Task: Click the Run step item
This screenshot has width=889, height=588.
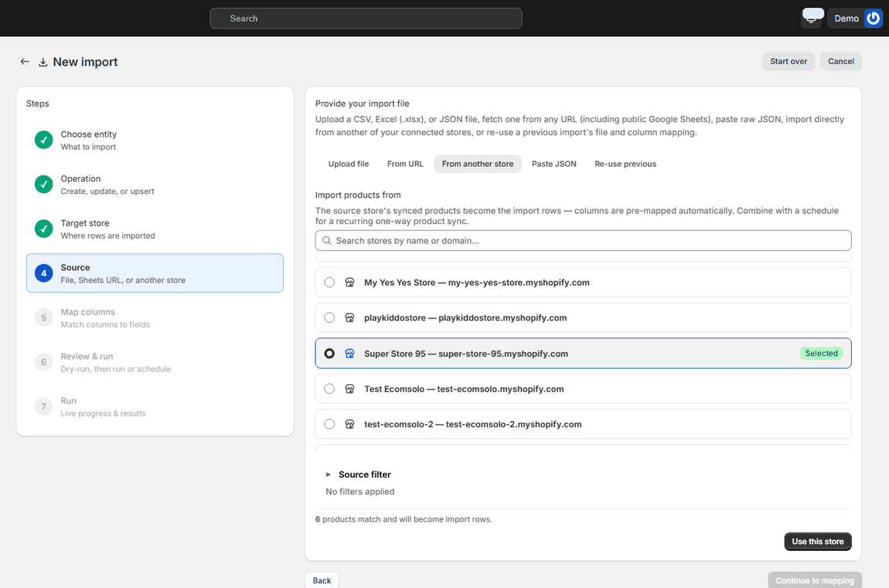Action: (x=155, y=406)
